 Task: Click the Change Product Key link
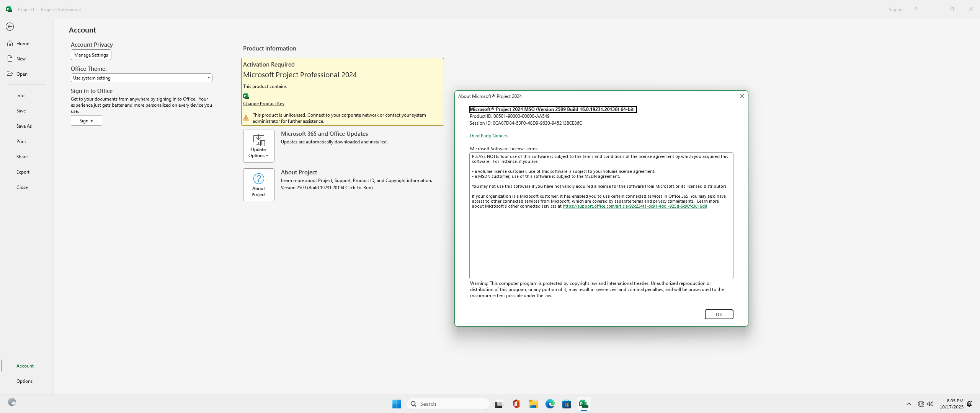click(263, 104)
